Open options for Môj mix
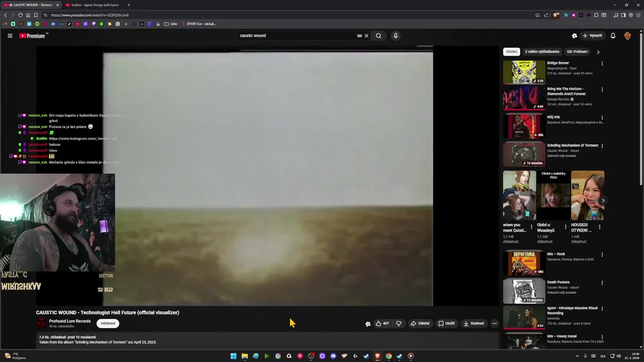Screen dimensions: 644x362 (x=602, y=118)
